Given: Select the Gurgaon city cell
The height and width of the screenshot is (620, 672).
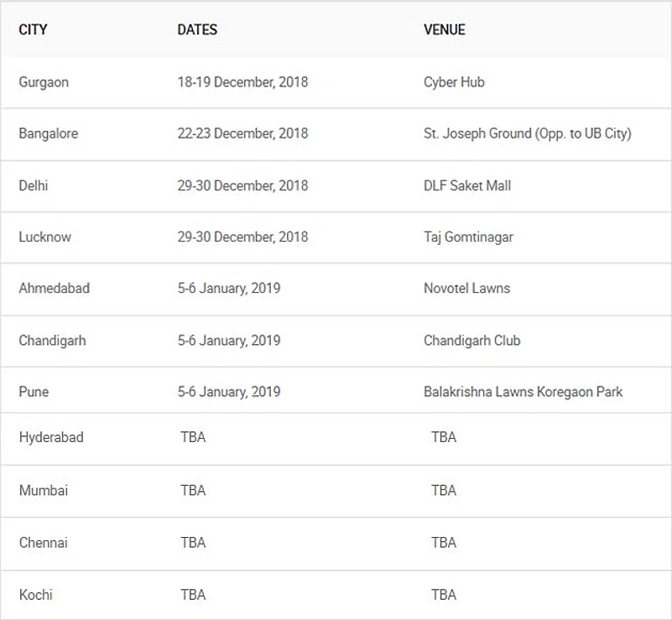Looking at the screenshot, I should [44, 82].
